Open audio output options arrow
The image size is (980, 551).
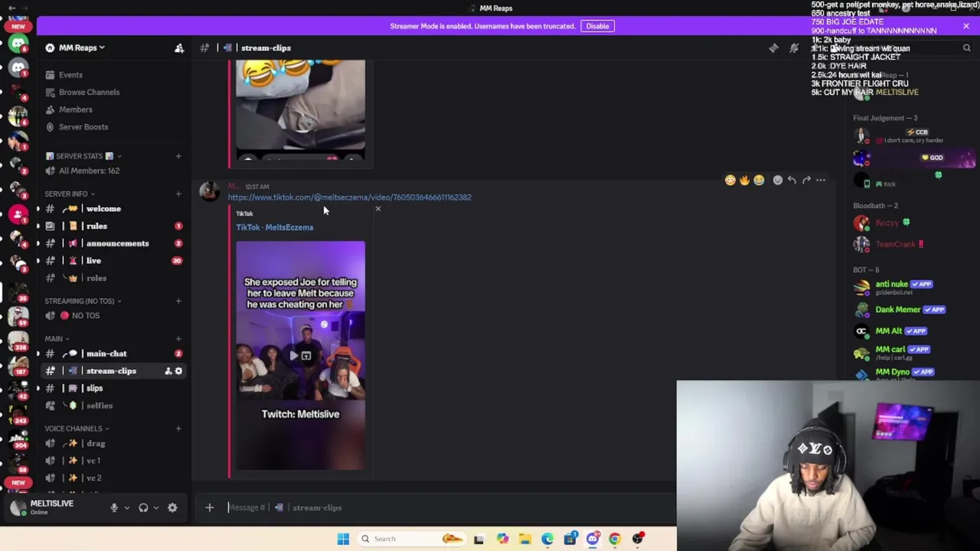tap(155, 507)
